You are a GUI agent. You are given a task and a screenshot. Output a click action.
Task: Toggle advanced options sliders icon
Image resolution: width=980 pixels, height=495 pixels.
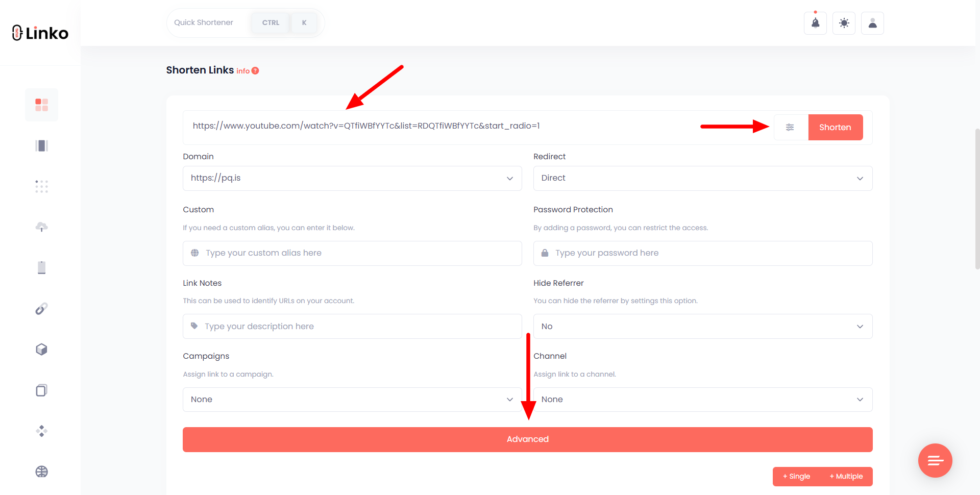tap(790, 127)
